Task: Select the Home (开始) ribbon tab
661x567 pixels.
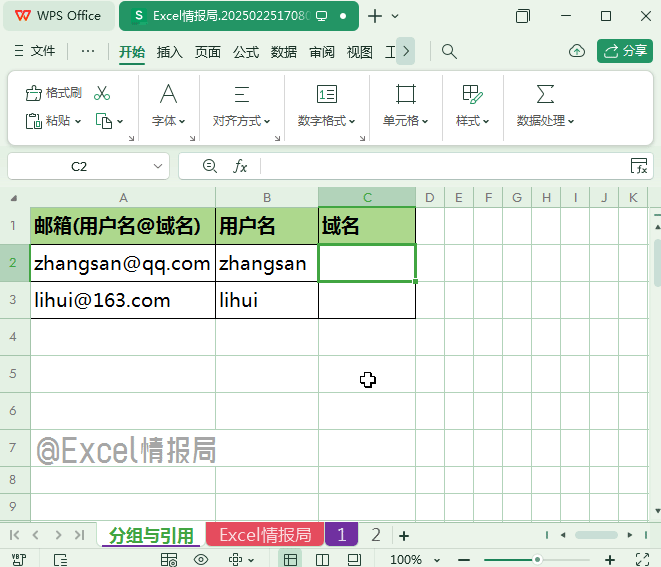Action: click(x=132, y=52)
